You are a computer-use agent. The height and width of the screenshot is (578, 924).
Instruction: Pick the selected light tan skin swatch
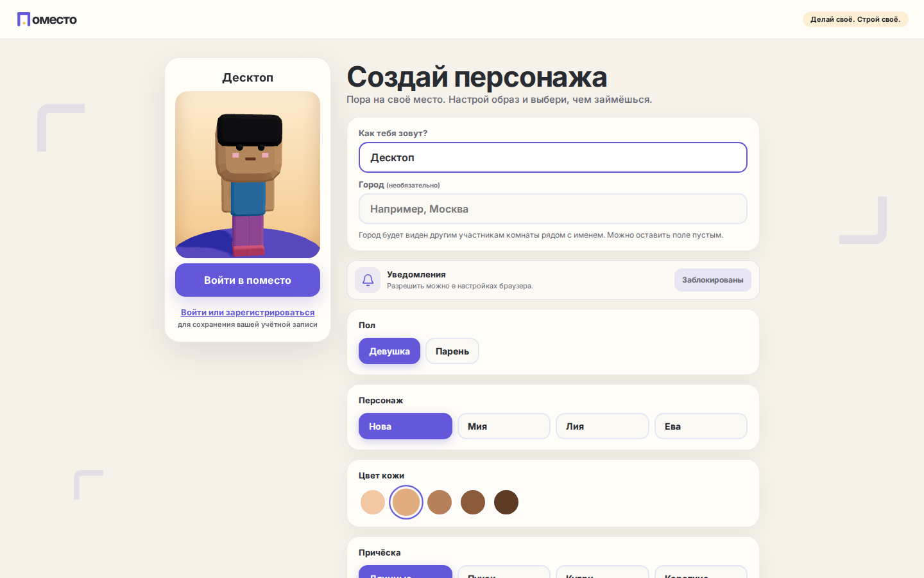tap(406, 502)
